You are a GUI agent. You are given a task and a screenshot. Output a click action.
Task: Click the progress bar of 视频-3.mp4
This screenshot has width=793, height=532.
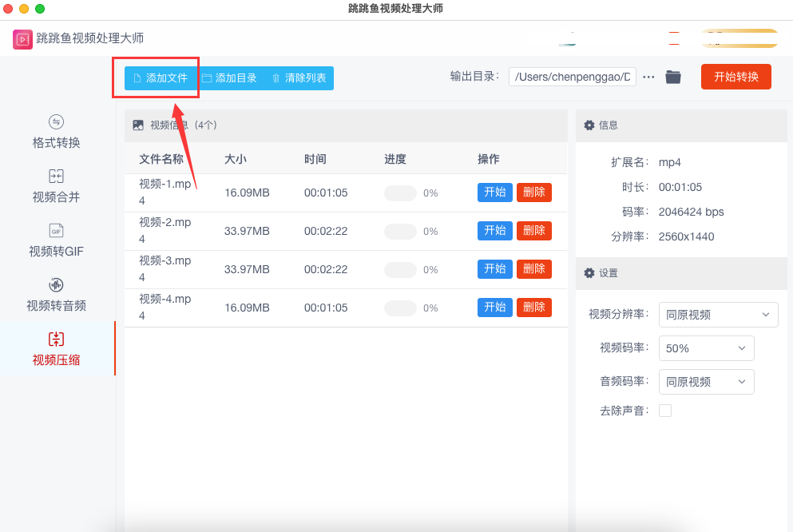(400, 269)
